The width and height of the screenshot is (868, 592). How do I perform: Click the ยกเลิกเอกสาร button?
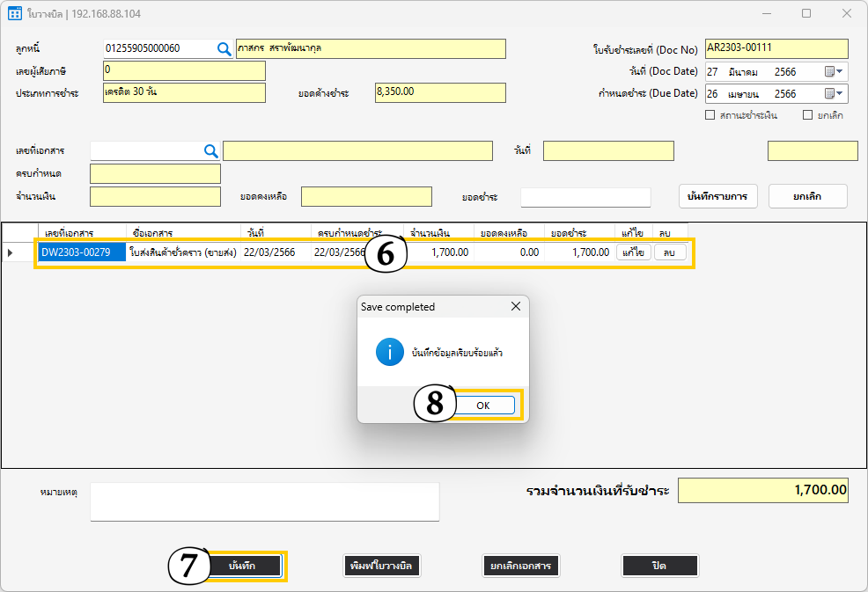pyautogui.click(x=521, y=566)
